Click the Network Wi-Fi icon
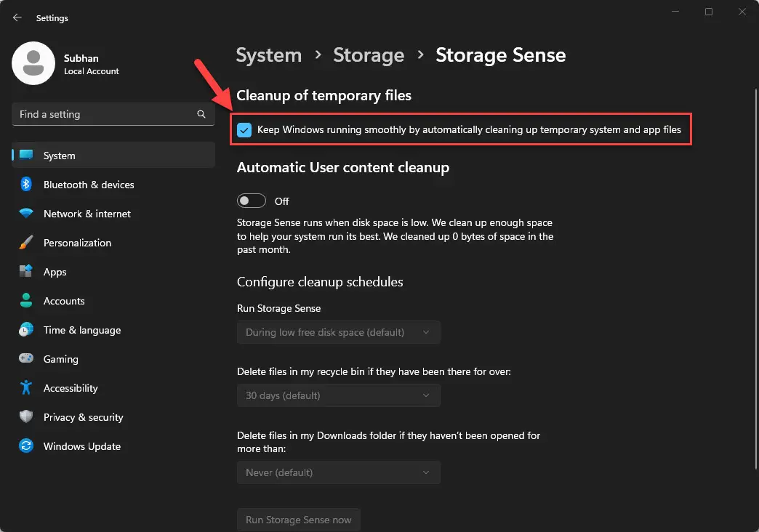Image resolution: width=759 pixels, height=532 pixels. click(26, 213)
